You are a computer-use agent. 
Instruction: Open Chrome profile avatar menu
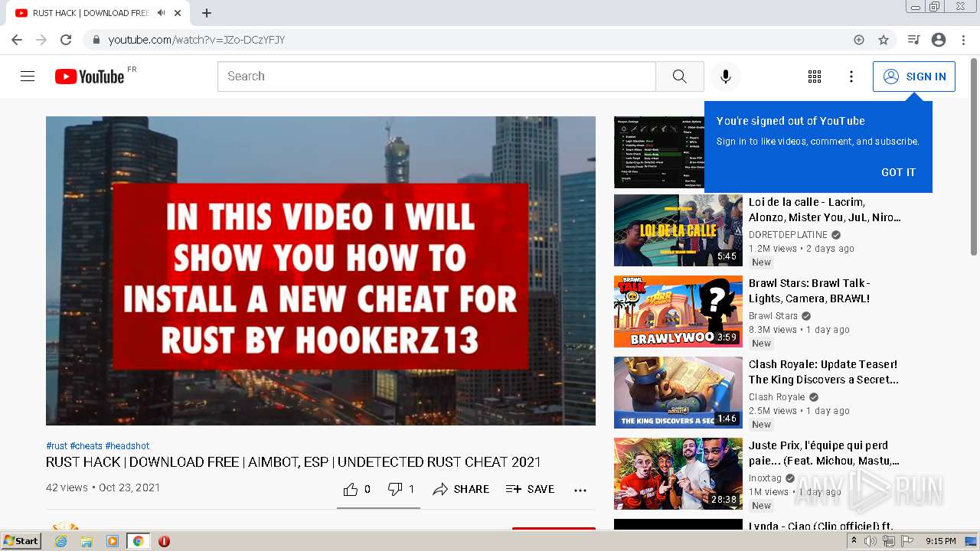[x=939, y=40]
